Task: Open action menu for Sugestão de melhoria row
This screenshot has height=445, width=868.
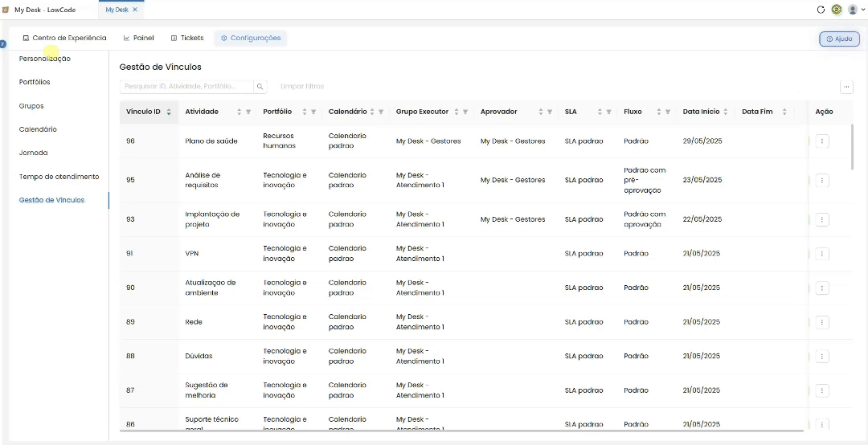Action: pyautogui.click(x=822, y=390)
